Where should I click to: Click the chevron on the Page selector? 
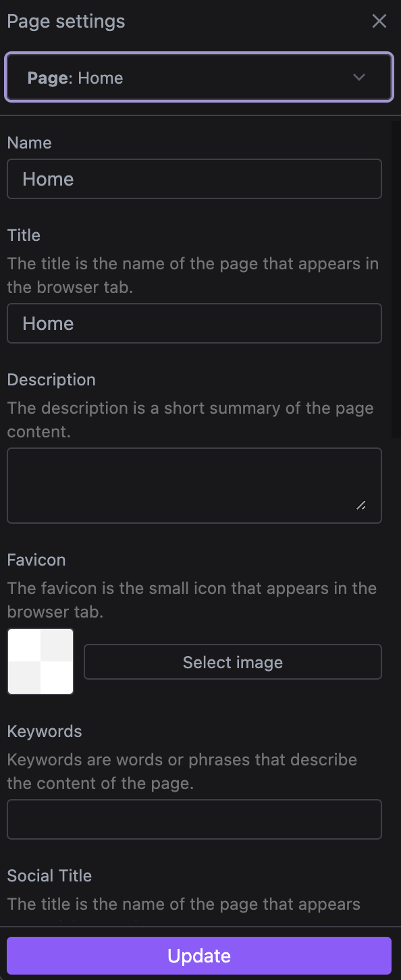point(359,77)
